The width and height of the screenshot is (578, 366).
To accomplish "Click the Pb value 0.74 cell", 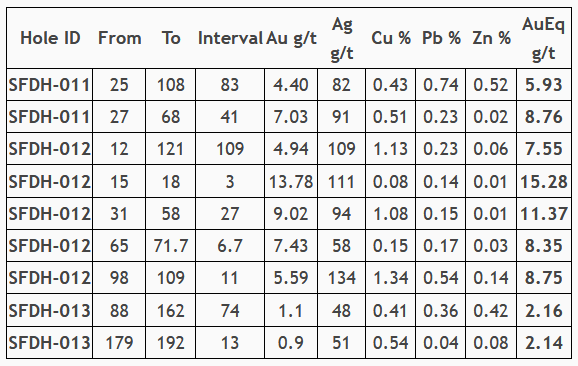I will point(441,85).
